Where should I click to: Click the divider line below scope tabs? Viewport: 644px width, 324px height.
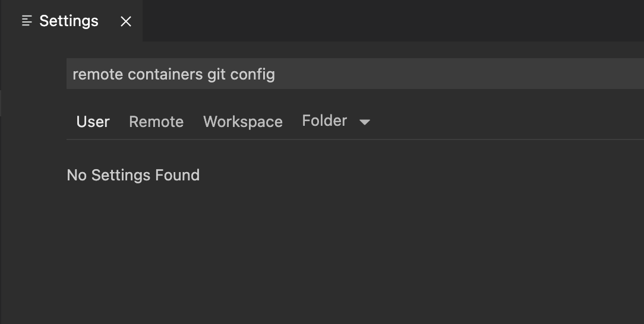tap(355, 139)
